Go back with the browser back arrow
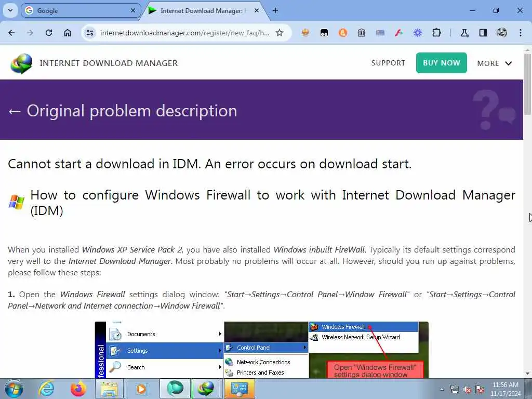 coord(11,33)
